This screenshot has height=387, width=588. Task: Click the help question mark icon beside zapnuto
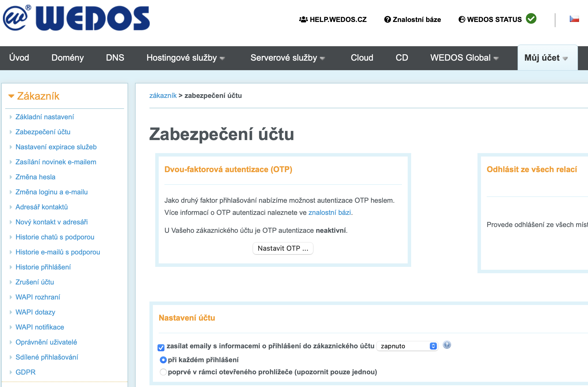tap(447, 345)
